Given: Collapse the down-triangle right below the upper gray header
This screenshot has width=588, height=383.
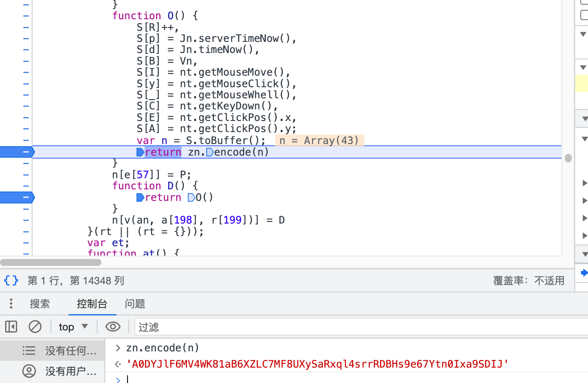Looking at the screenshot, I should (584, 139).
